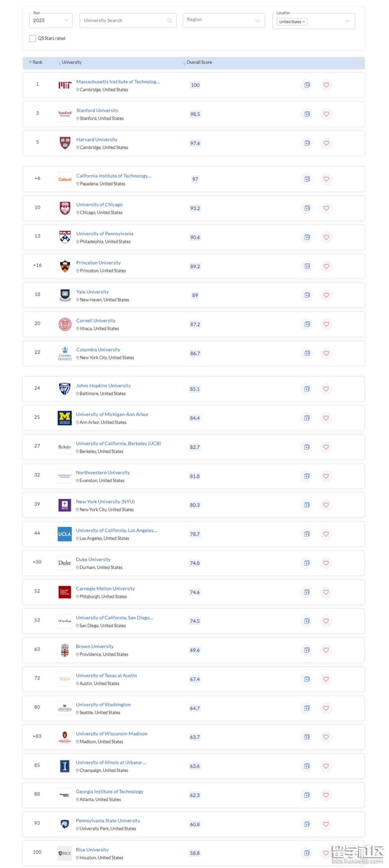The width and height of the screenshot is (389, 868).
Task: Add Yale University to comparison
Action: point(307,295)
